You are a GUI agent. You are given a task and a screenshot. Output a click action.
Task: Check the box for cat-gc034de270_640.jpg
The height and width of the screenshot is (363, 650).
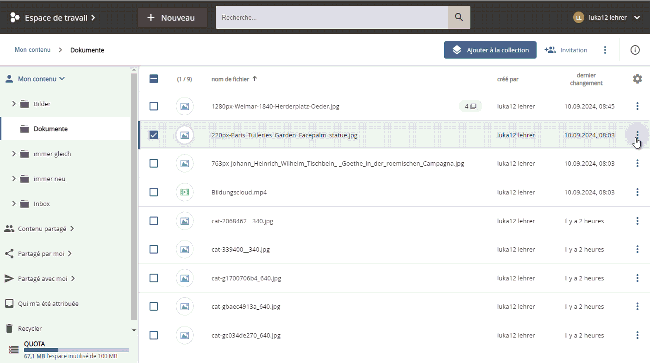click(x=154, y=335)
